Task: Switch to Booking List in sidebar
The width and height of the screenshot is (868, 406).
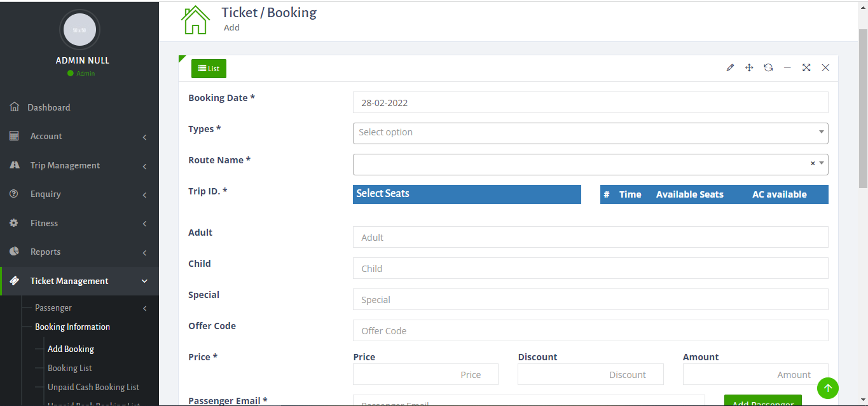Action: coord(70,368)
